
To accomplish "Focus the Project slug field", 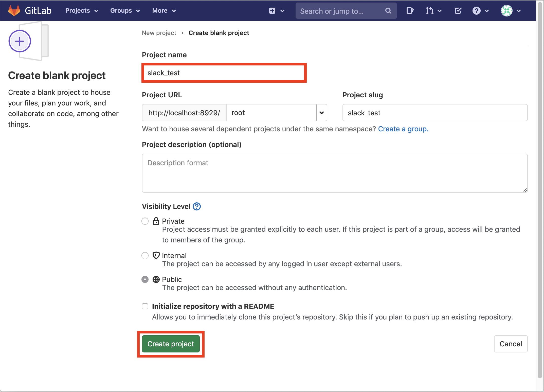I will coord(435,113).
